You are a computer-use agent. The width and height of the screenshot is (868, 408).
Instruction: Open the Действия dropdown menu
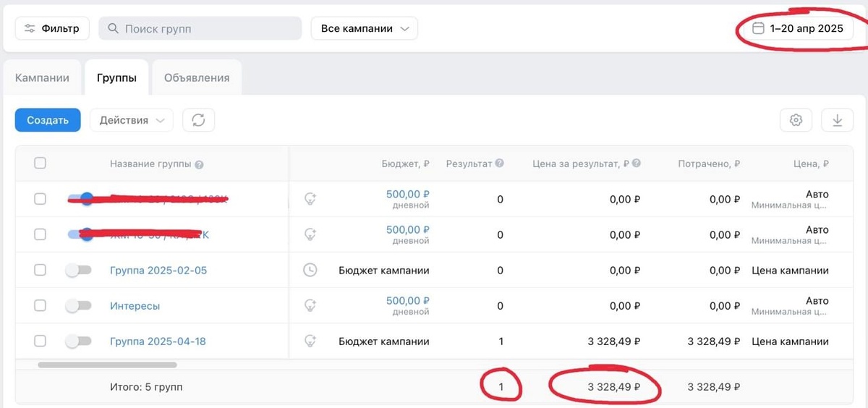pyautogui.click(x=132, y=120)
